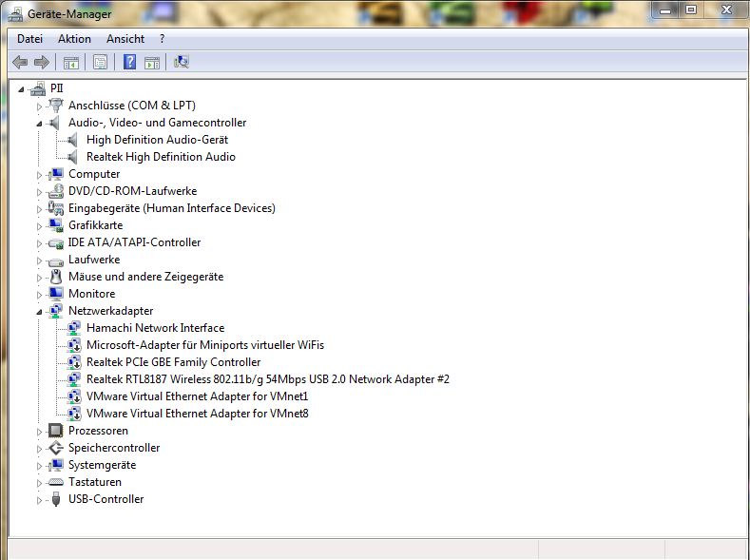Screen dimensions: 750x560
Task: Expand the Prozessoren node arrow
Action: point(39,432)
